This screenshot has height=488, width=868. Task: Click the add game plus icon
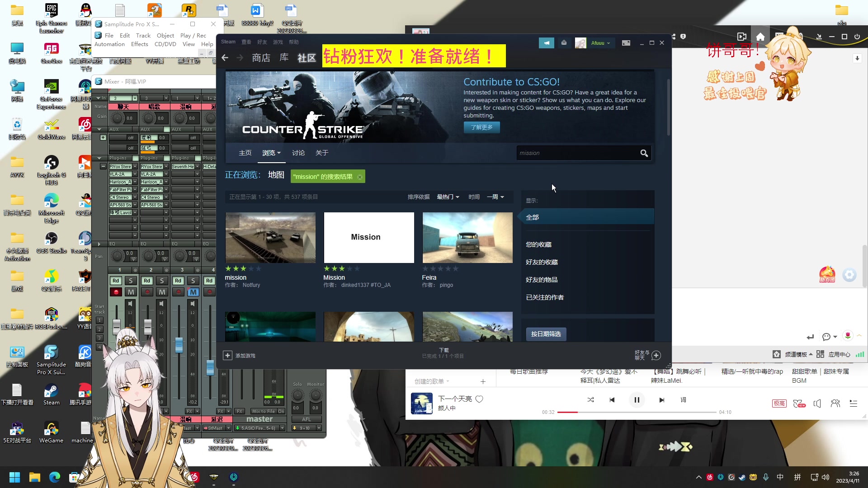point(227,356)
